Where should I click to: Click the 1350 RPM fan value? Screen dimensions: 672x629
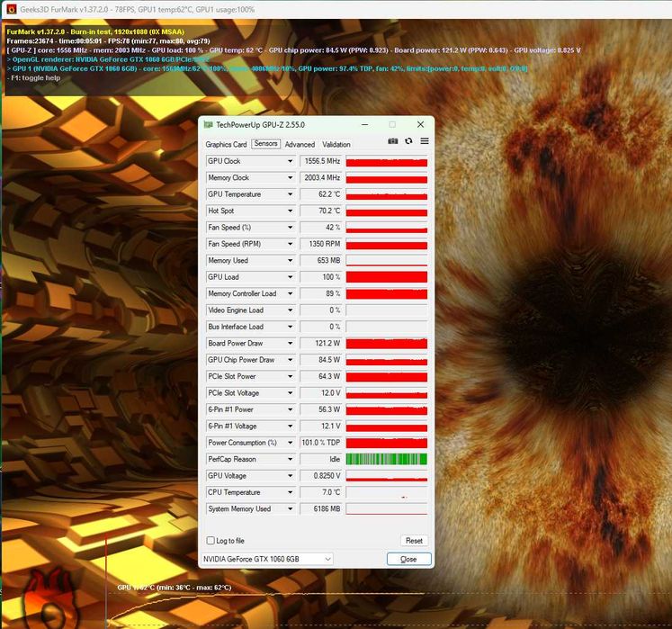click(x=320, y=244)
